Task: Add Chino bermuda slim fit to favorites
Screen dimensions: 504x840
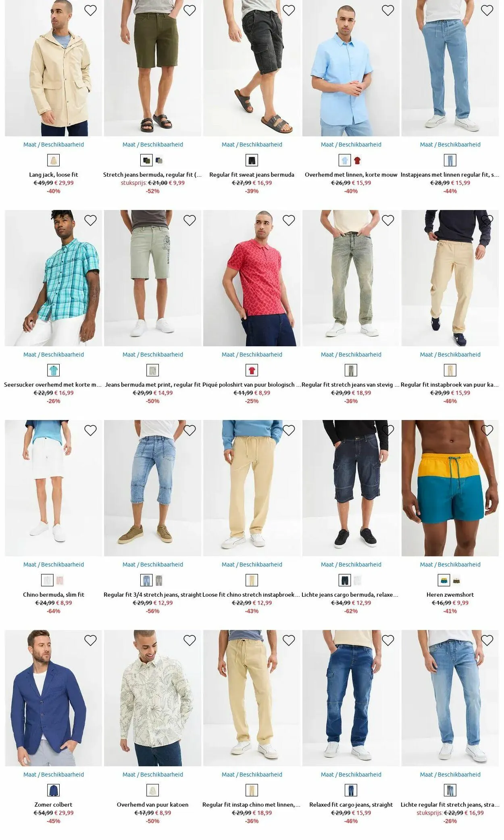Action: pos(90,430)
